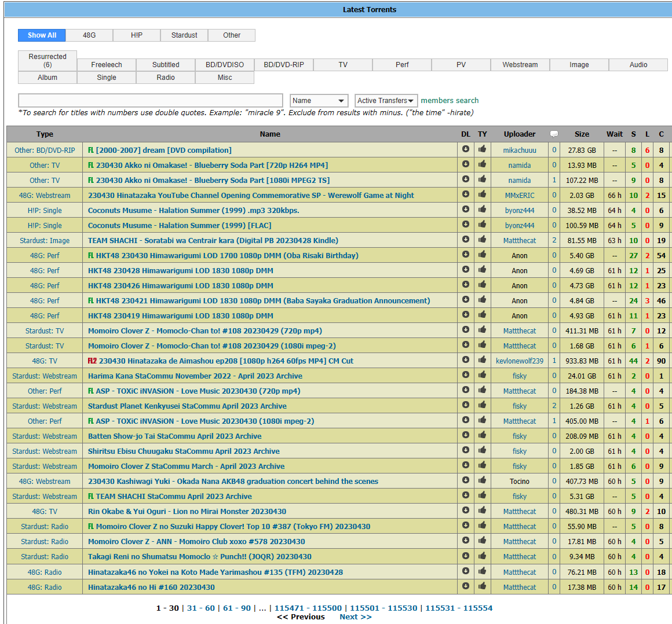Download Momoclo-Chan #108 720p mp4 torrent

pos(465,329)
